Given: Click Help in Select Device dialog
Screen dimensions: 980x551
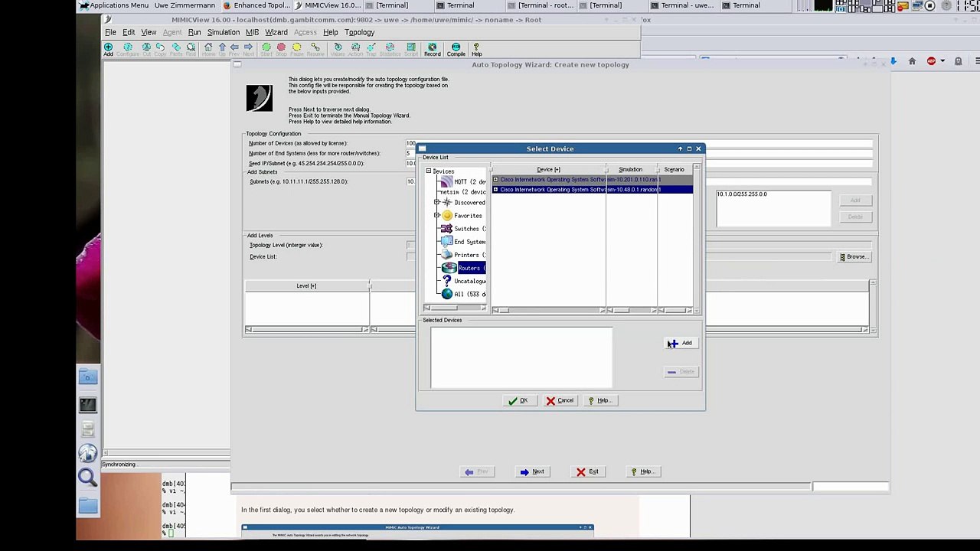Looking at the screenshot, I should pyautogui.click(x=599, y=400).
